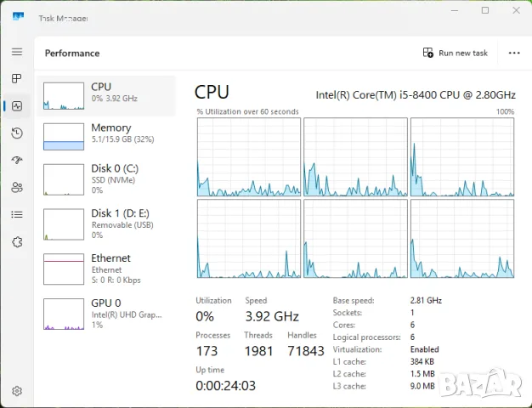Select the Performance page icon

(x=17, y=106)
